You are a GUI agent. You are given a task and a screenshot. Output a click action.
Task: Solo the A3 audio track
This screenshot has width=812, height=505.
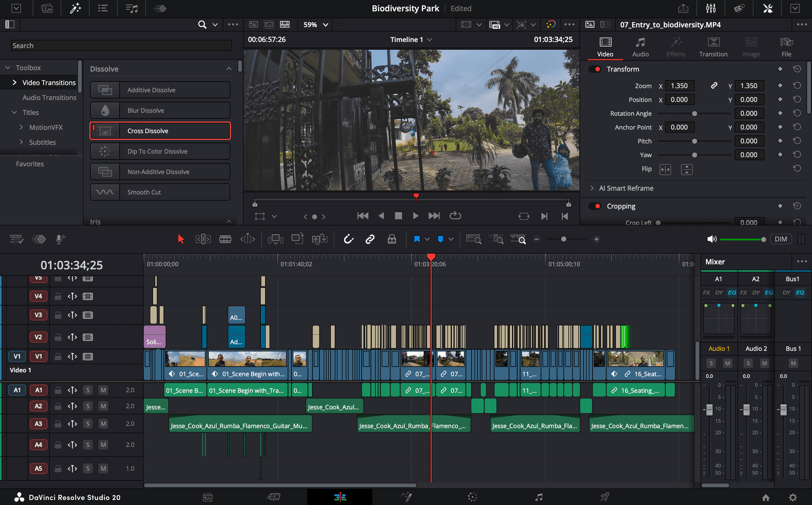tap(88, 423)
